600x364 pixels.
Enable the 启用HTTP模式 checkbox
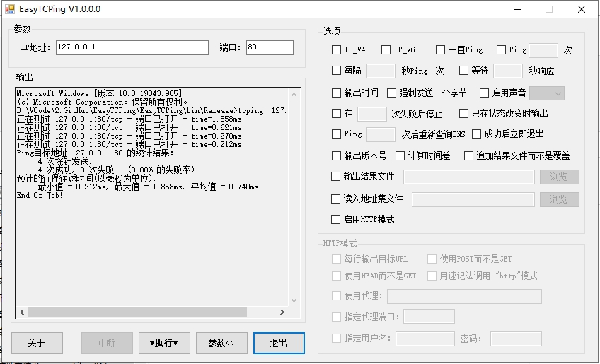pos(335,219)
